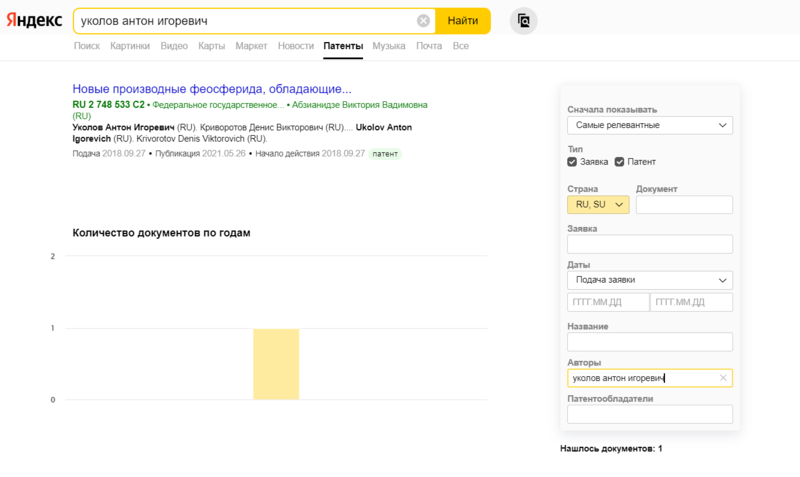Clear the search query with X icon
This screenshot has height=477, width=800.
pos(423,21)
